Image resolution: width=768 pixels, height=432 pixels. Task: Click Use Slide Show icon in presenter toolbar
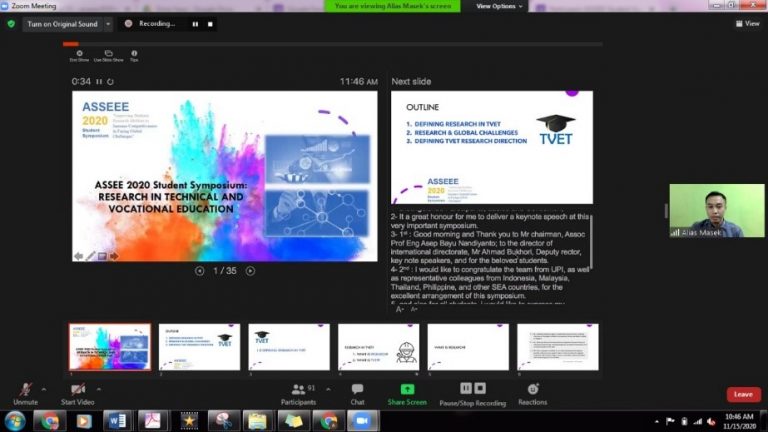[x=109, y=56]
